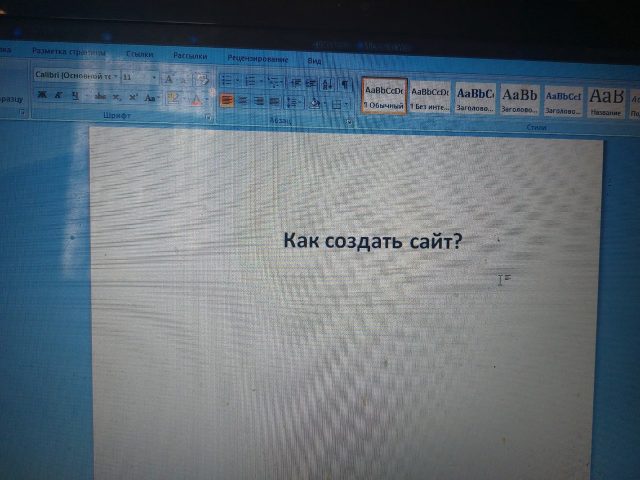This screenshot has width=640, height=480.
Task: Toggle underline formatting (Ч button)
Action: pos(74,97)
